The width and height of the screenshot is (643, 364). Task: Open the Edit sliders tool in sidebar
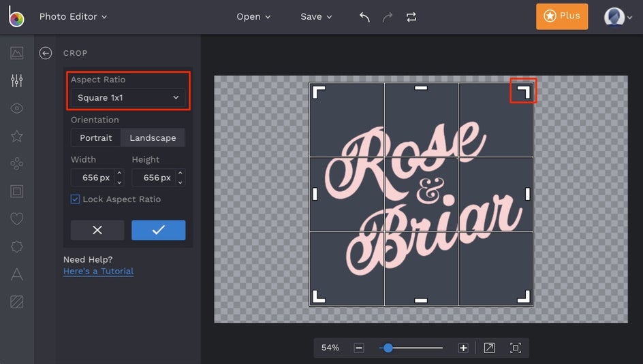17,80
